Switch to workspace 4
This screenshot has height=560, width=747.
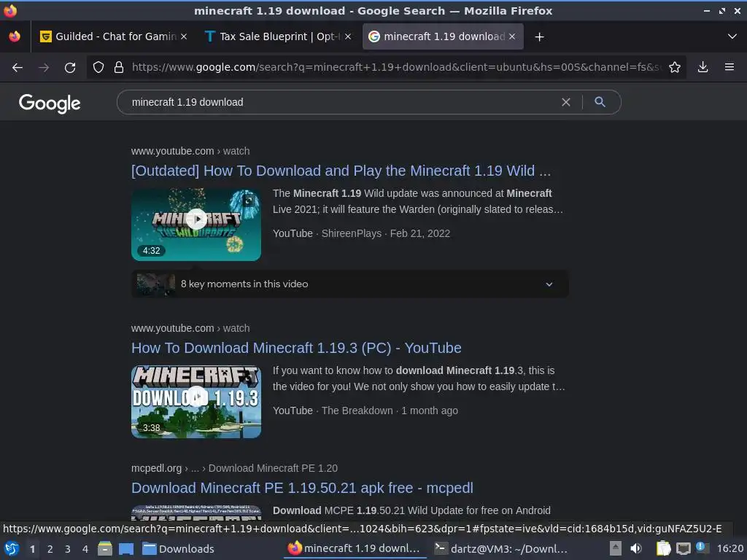(x=85, y=548)
